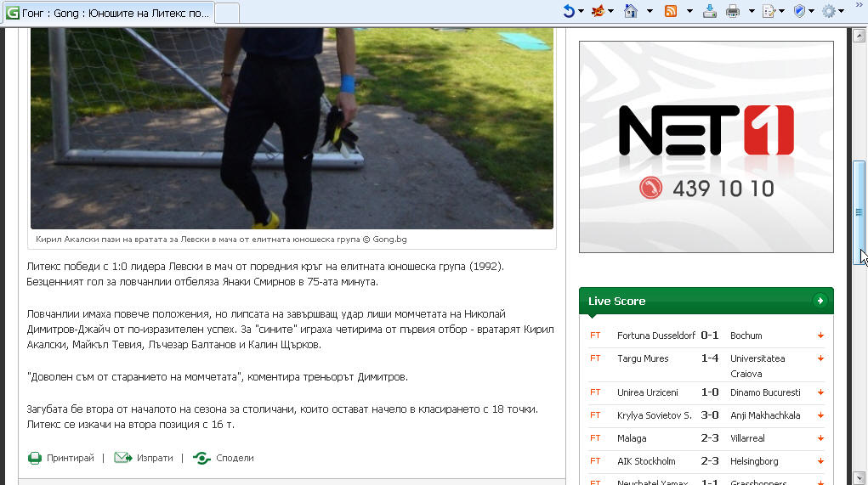Click Malaga team name
Viewport: 868px width, 485px height.
632,438
